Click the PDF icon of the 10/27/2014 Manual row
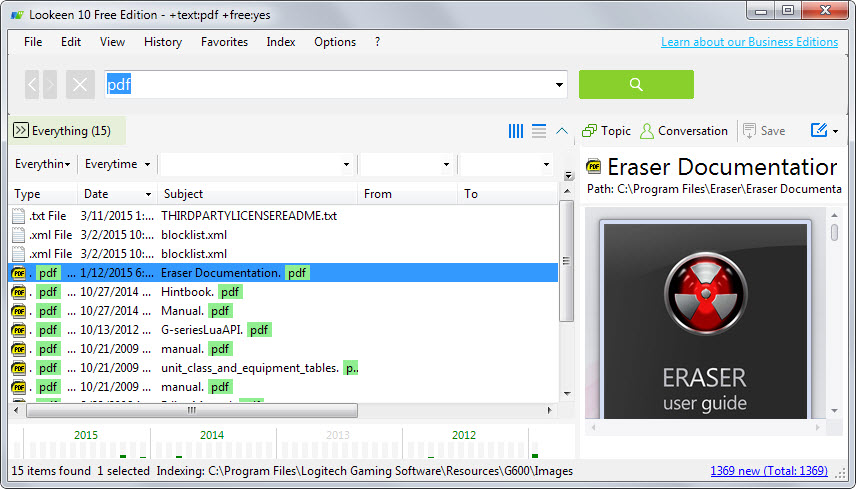 pyautogui.click(x=19, y=311)
